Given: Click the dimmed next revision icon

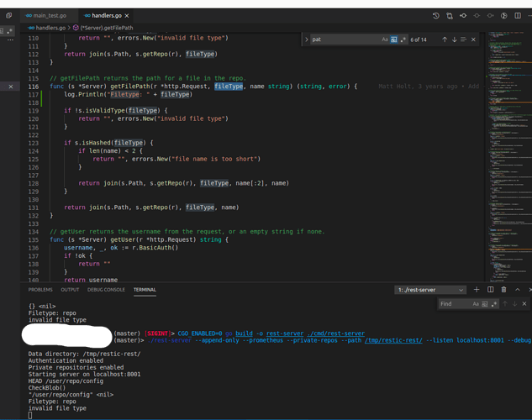Looking at the screenshot, I should pos(490,16).
